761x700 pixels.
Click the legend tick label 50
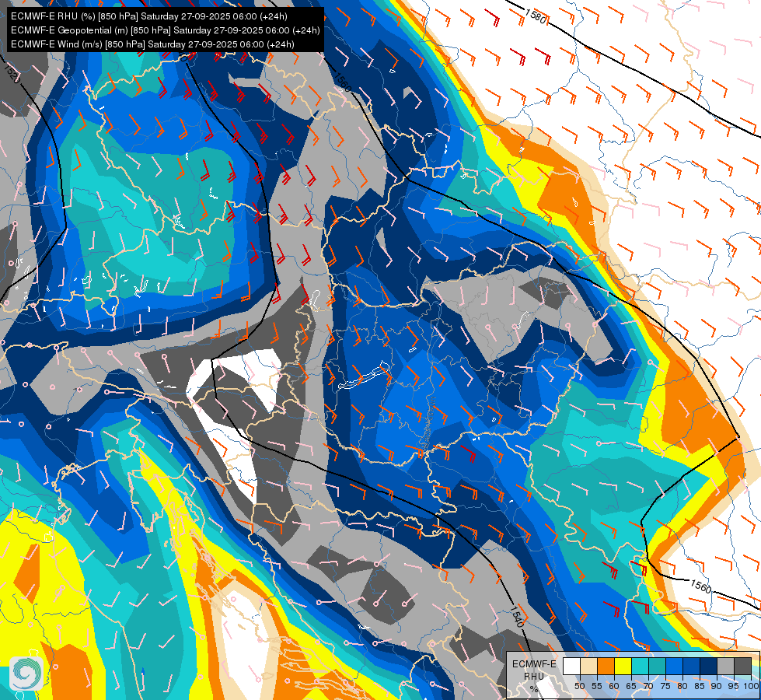pos(580,686)
